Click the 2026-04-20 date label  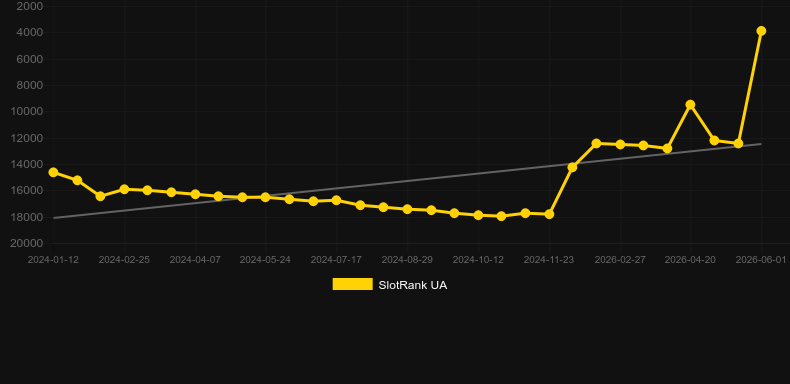coord(690,260)
